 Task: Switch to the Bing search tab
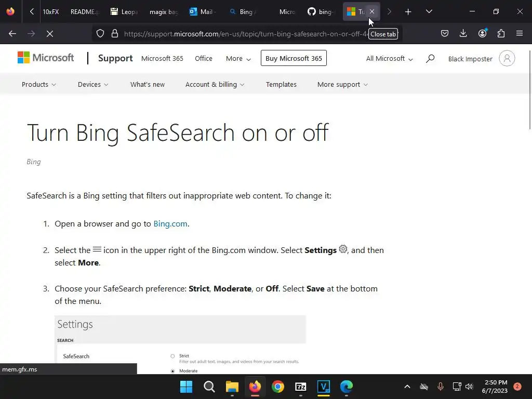click(x=243, y=11)
